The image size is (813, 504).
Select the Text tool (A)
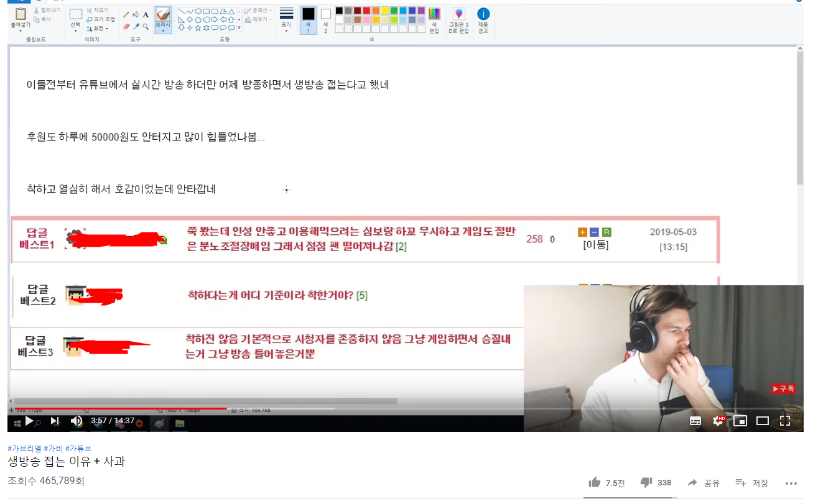click(146, 14)
